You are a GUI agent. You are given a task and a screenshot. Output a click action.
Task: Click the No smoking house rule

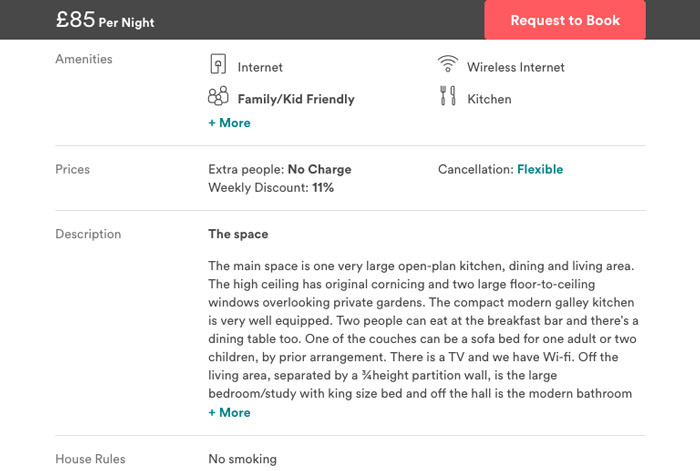pyautogui.click(x=242, y=459)
